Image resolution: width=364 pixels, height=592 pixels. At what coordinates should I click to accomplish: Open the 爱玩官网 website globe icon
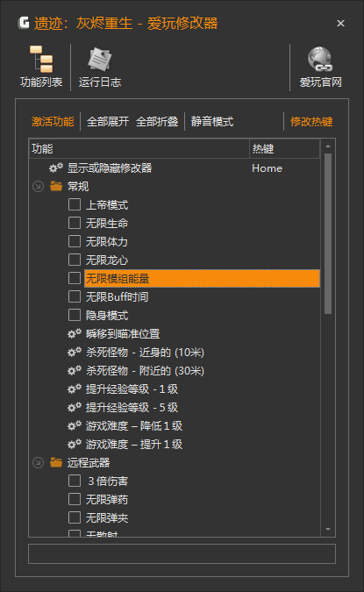(320, 60)
